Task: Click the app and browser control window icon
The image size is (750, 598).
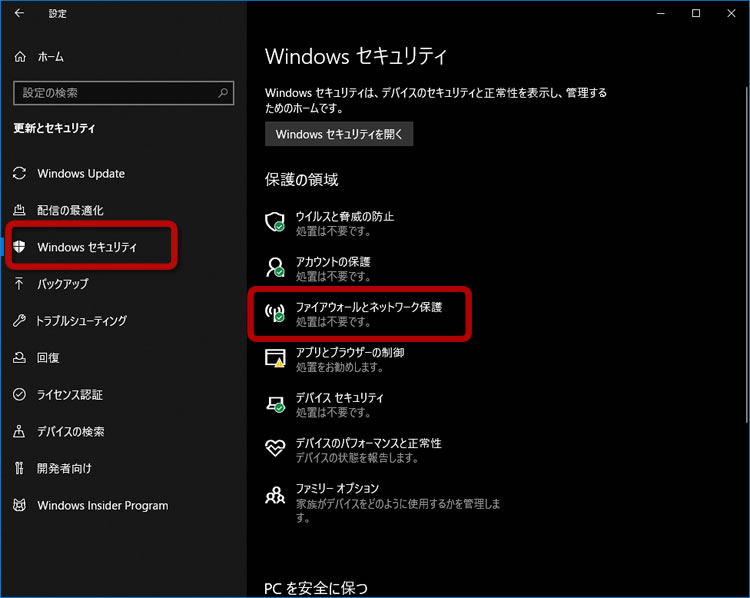Action: coord(275,358)
